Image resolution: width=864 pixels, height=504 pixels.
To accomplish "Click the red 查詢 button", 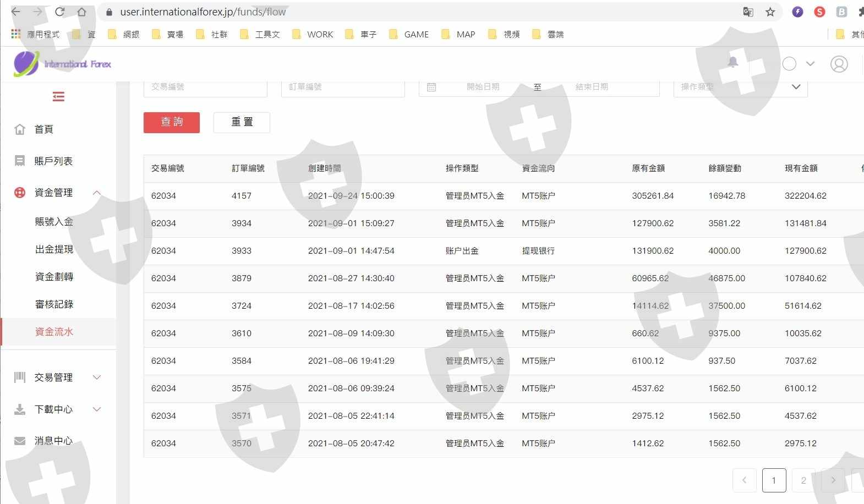I will click(x=172, y=122).
